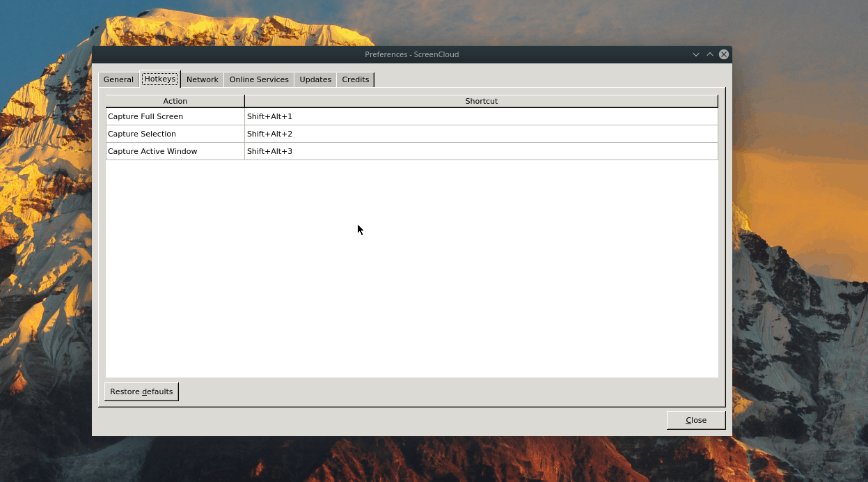Select the Hotkeys tab
868x482 pixels.
point(160,79)
